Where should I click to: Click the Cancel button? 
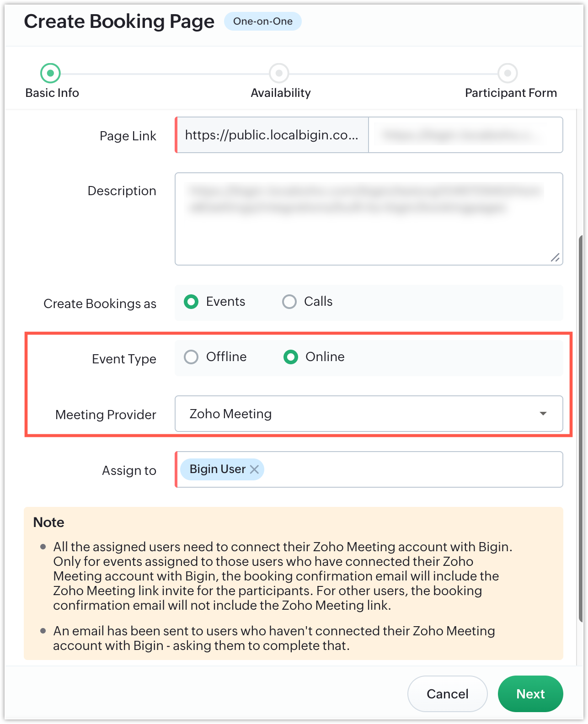[448, 694]
